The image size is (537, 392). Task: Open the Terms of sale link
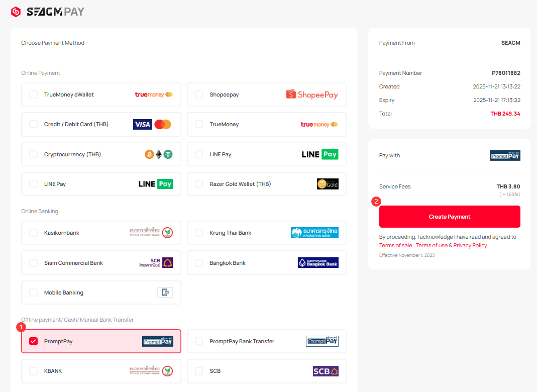point(395,245)
